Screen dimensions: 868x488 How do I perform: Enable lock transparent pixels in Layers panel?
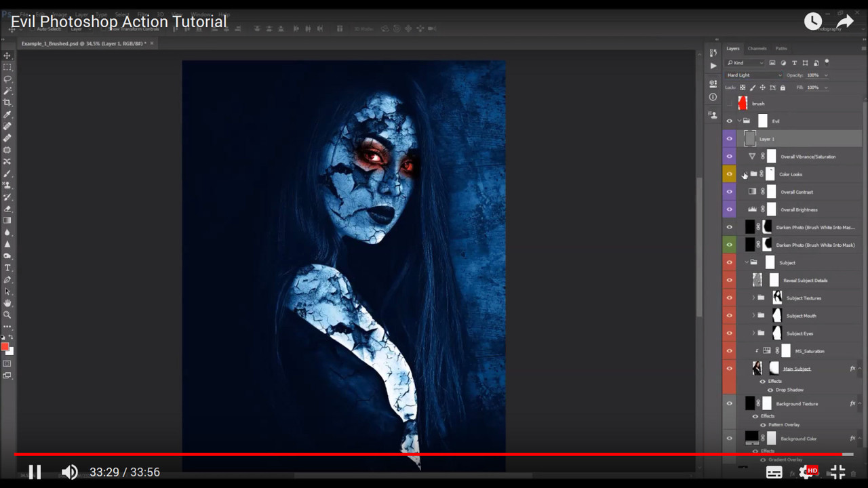(742, 87)
